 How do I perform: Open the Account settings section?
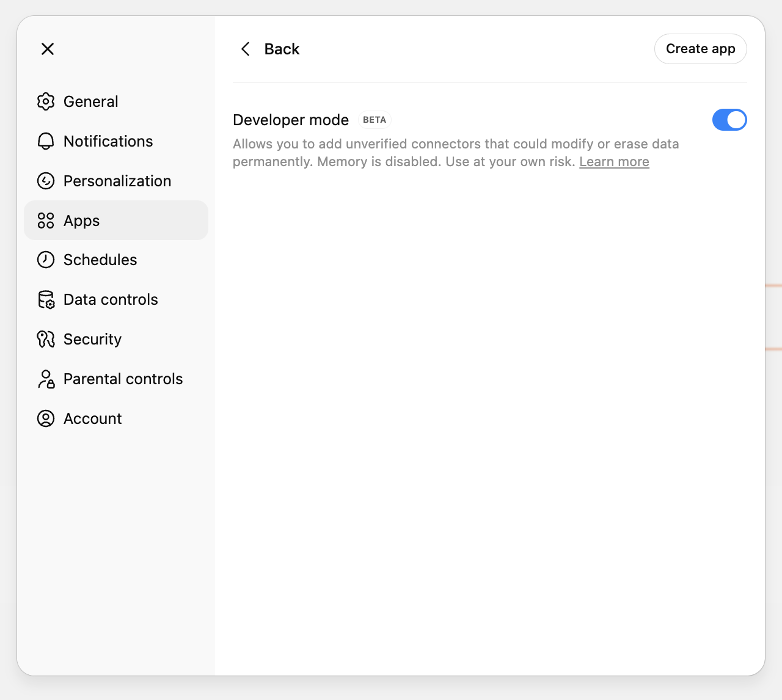pyautogui.click(x=92, y=418)
